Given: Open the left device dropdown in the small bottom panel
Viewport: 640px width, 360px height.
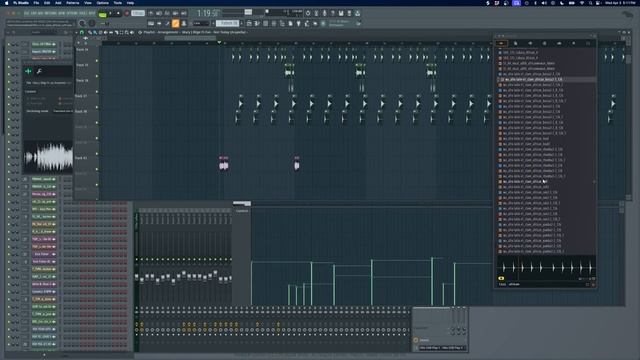Looking at the screenshot, I should (x=430, y=348).
